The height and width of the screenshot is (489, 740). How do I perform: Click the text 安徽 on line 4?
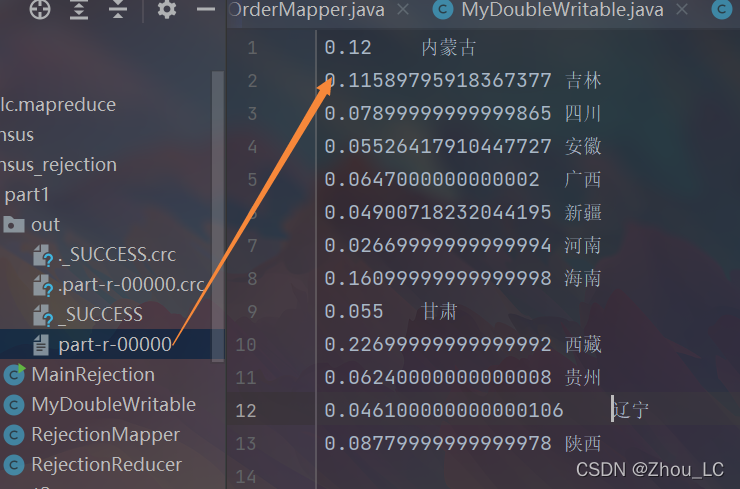[583, 147]
